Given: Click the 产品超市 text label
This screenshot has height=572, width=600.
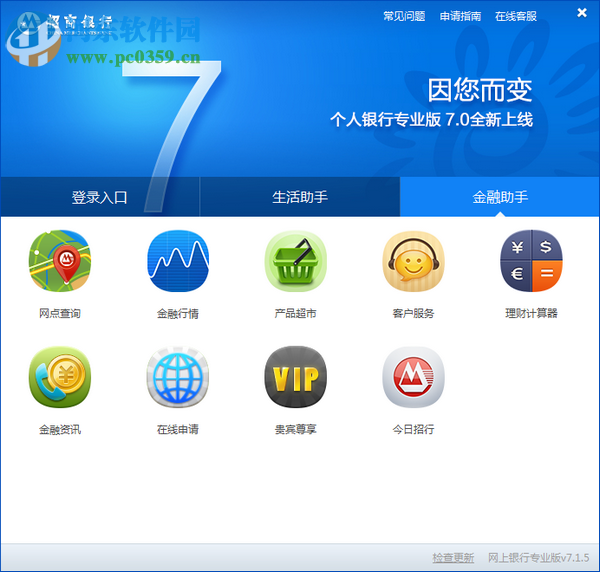Looking at the screenshot, I should (x=295, y=313).
